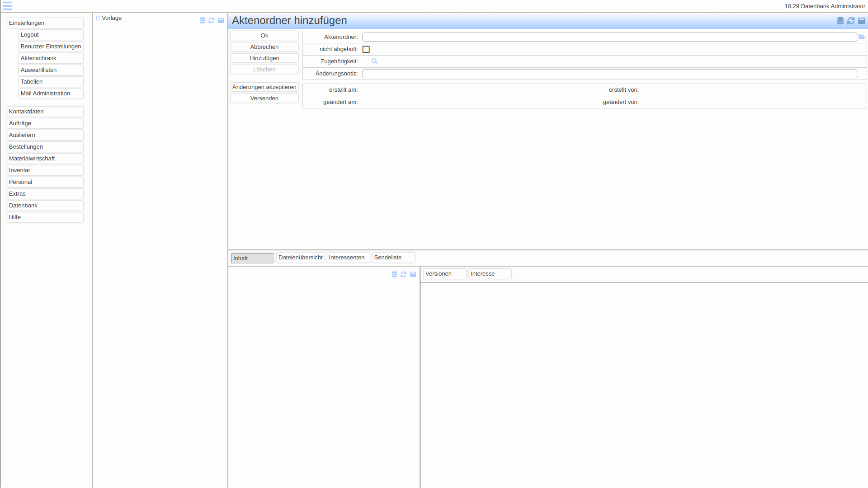Viewport: 868px width, 488px height.
Task: Click the refresh icon in the Aktenordner header
Action: tap(851, 21)
